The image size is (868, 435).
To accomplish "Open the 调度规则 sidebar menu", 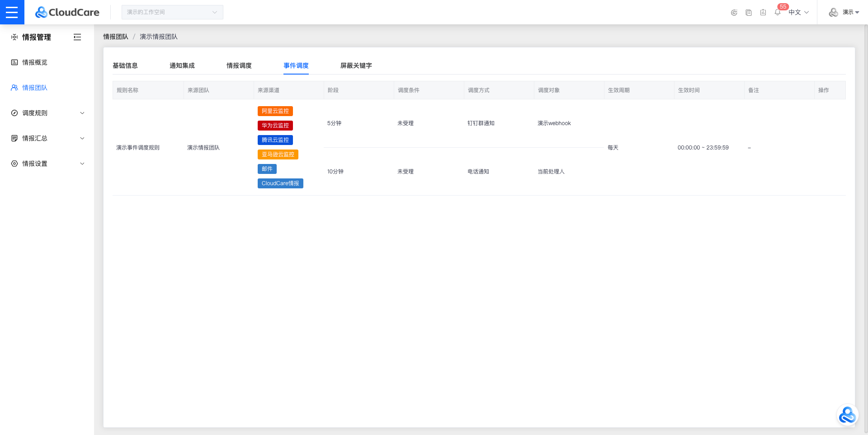I will pos(47,113).
